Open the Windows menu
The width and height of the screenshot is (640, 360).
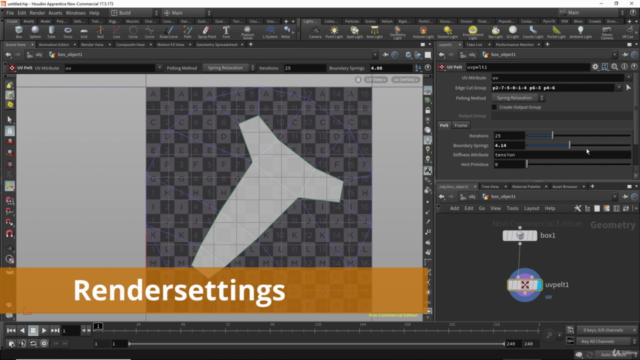tap(76, 13)
